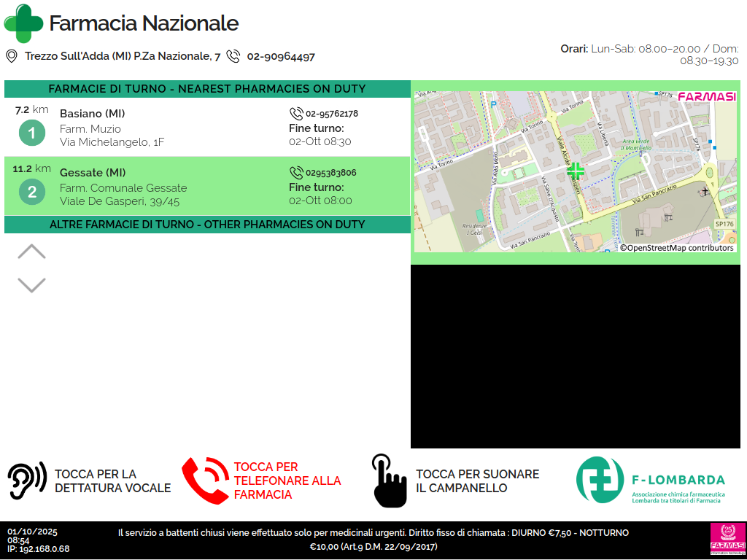Click the phone icon next to 02-90964497
The height and width of the screenshot is (560, 747).
tap(233, 56)
